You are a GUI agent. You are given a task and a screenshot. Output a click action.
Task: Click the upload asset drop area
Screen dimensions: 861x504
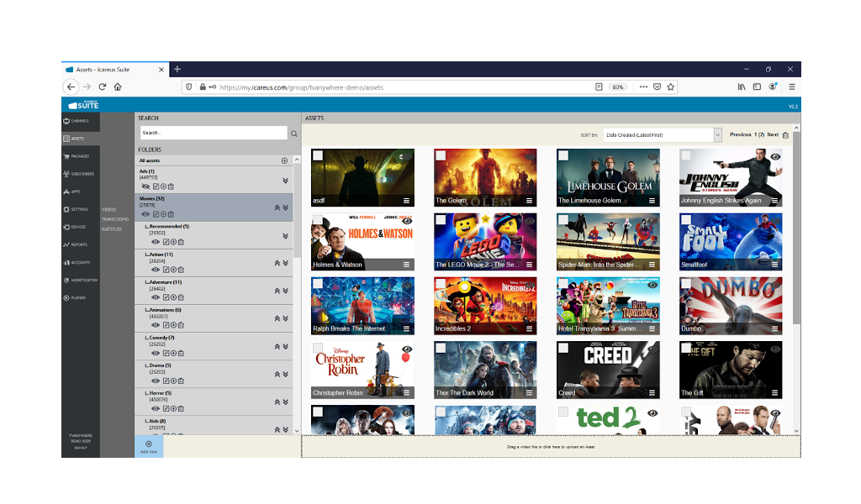[551, 447]
